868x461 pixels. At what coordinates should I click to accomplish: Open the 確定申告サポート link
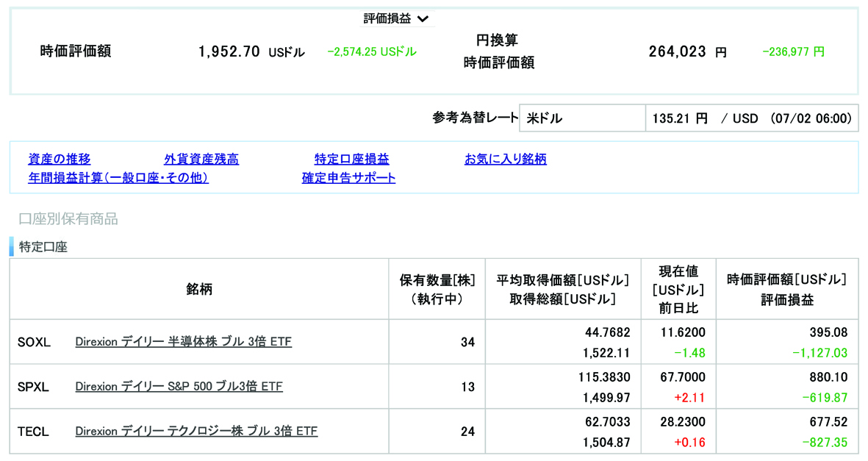click(349, 178)
